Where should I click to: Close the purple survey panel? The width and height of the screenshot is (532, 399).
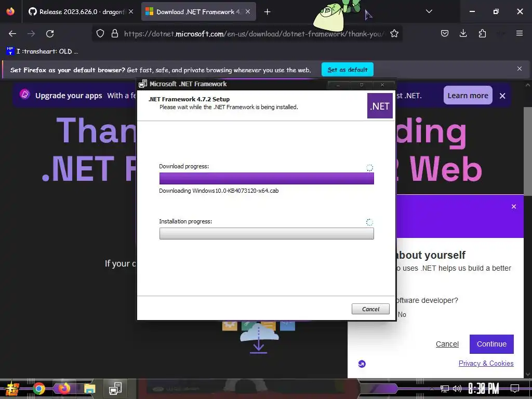coord(514,207)
